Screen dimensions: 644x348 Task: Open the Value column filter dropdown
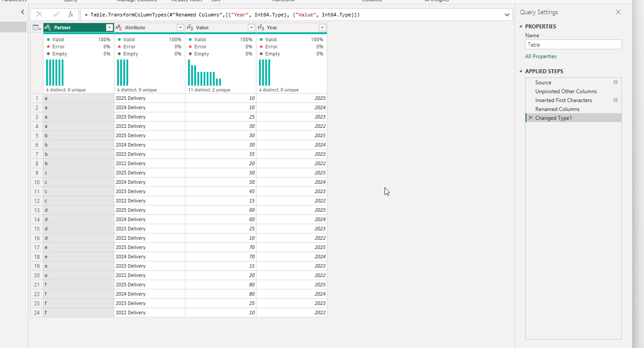[251, 28]
